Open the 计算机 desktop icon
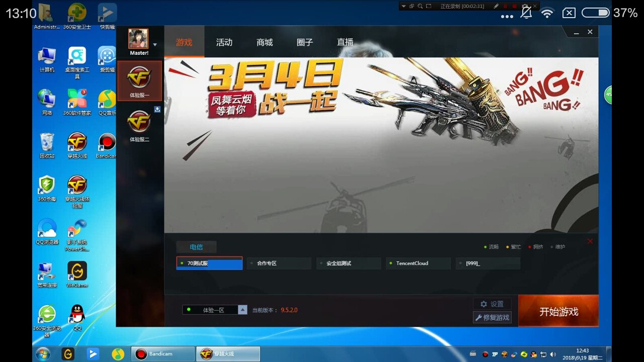 coord(47,60)
